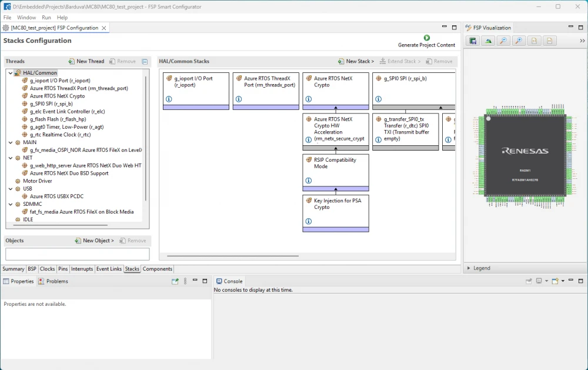The width and height of the screenshot is (588, 370).
Task: Click the save image icon in FSP Visualization
Action: (x=473, y=40)
